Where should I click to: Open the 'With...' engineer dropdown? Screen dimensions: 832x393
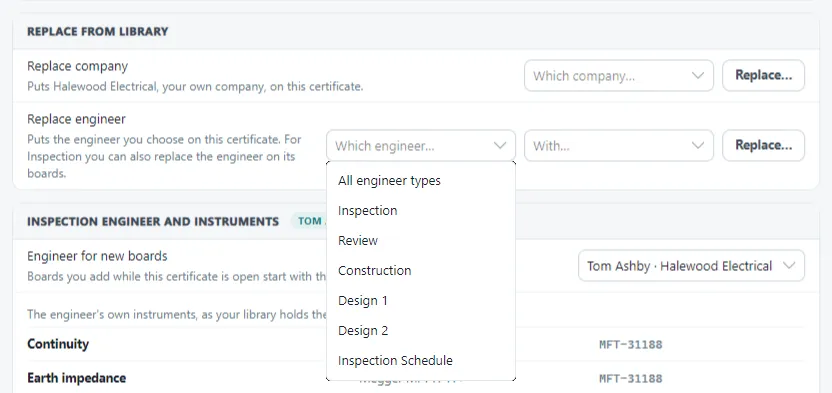(x=619, y=146)
